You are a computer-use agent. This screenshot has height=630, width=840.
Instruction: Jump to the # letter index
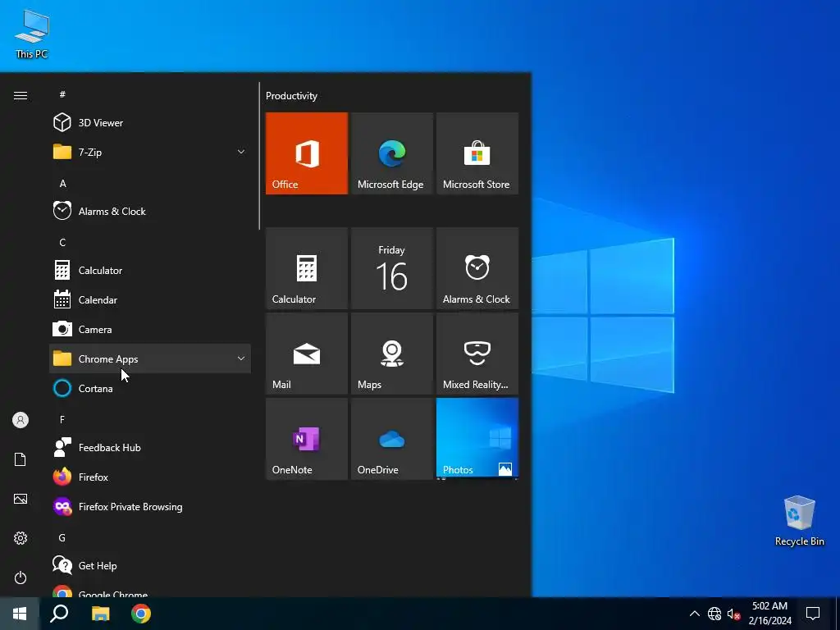point(62,94)
